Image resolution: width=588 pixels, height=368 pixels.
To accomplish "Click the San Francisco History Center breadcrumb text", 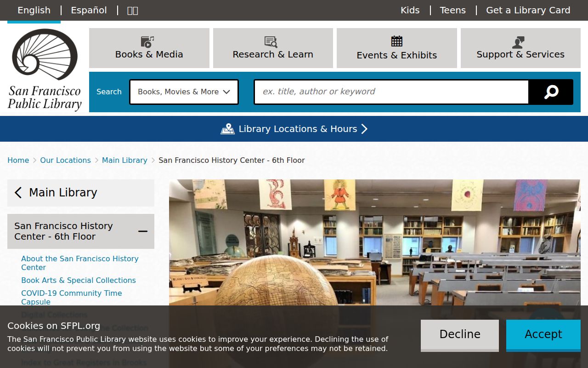I will click(x=232, y=160).
